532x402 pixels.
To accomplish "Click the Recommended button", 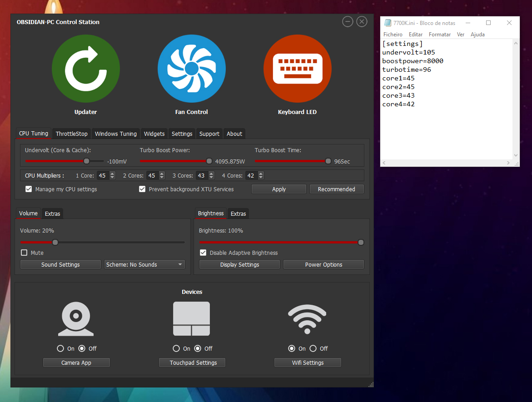I will 337,189.
